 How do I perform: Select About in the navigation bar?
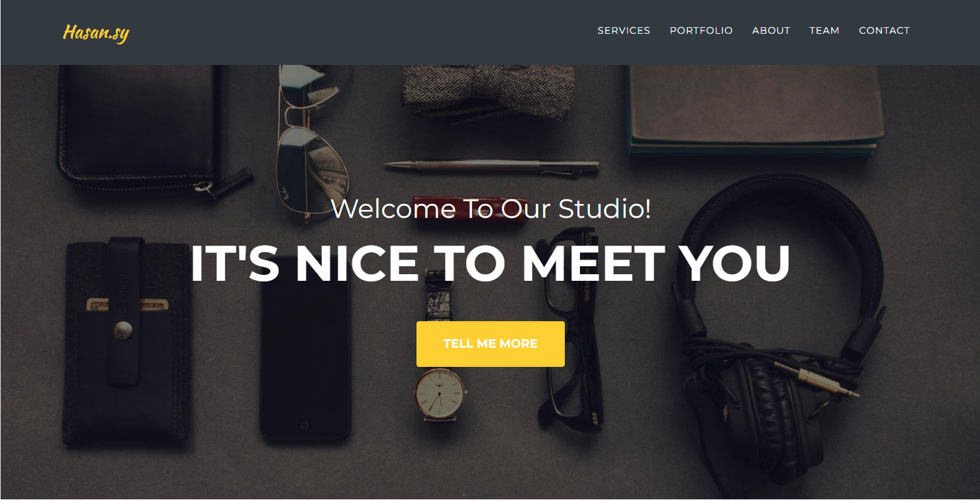click(771, 30)
